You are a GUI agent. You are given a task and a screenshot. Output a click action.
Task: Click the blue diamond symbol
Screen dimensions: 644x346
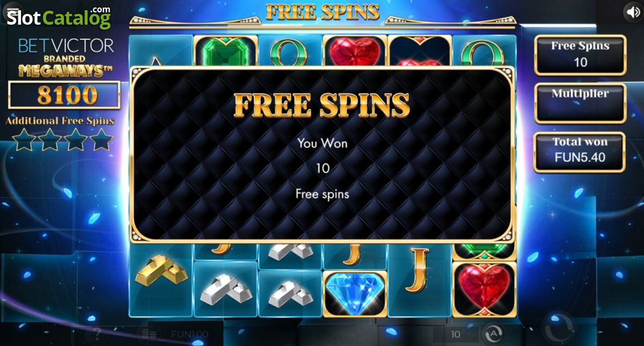(x=355, y=293)
